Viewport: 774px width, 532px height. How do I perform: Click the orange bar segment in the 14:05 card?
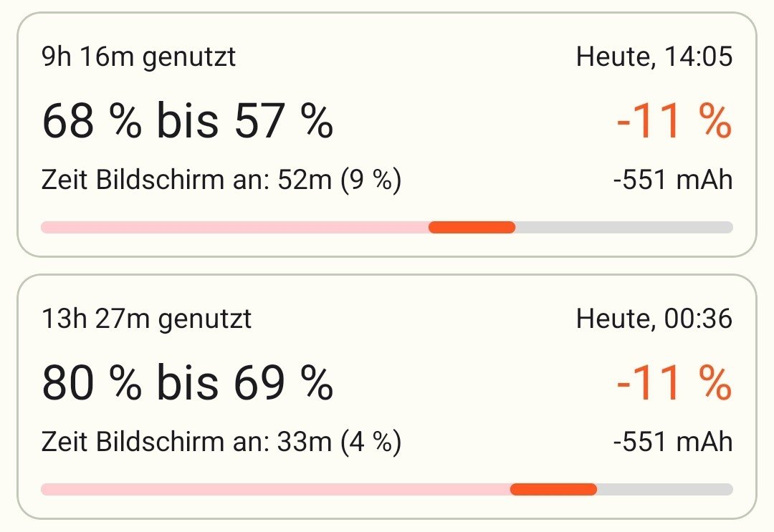472,228
